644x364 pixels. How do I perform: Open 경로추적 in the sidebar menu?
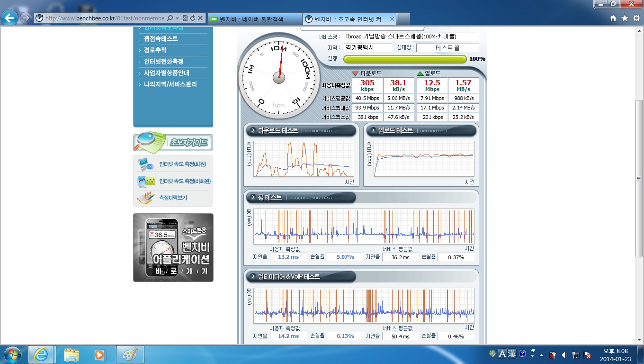click(155, 50)
